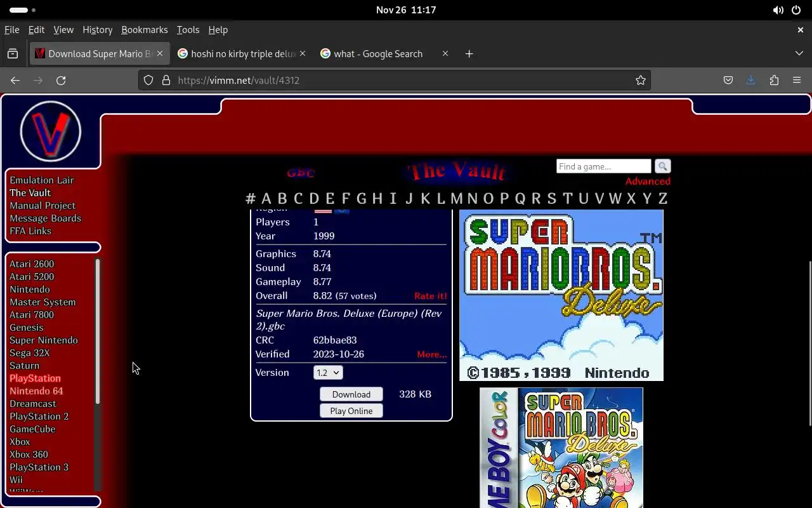812x508 pixels.
Task: Click the padlock site security icon
Action: coord(166,80)
